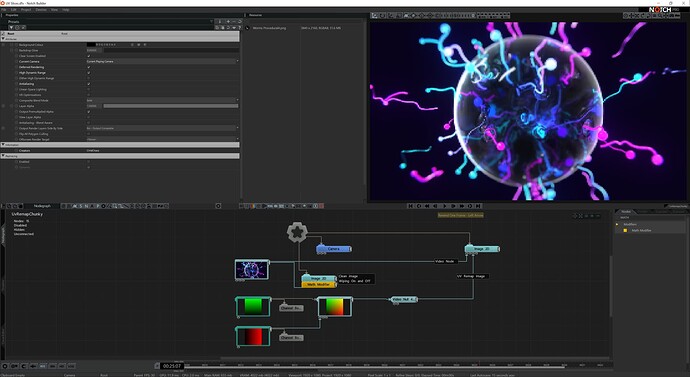Open the Project menu
Image resolution: width=690 pixels, height=377 pixels.
click(x=26, y=9)
